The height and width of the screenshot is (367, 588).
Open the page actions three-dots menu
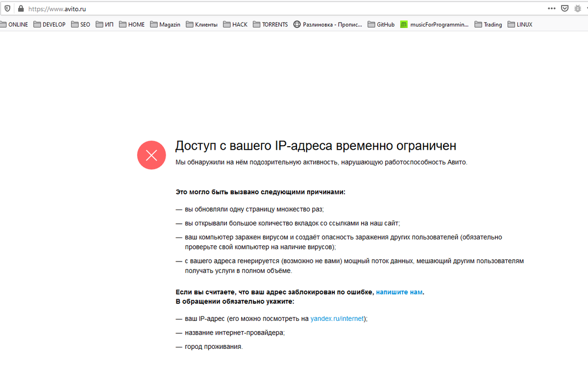click(x=551, y=8)
